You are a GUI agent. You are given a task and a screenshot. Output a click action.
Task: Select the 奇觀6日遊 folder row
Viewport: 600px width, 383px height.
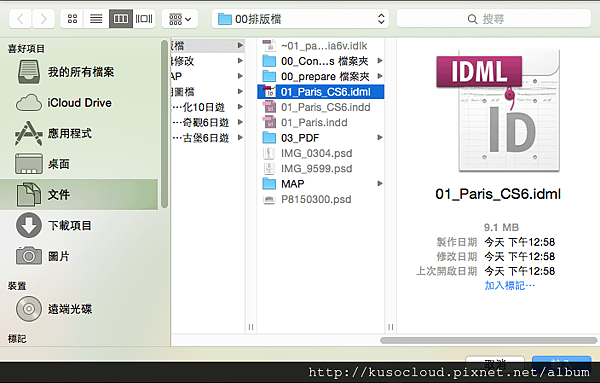pos(208,122)
